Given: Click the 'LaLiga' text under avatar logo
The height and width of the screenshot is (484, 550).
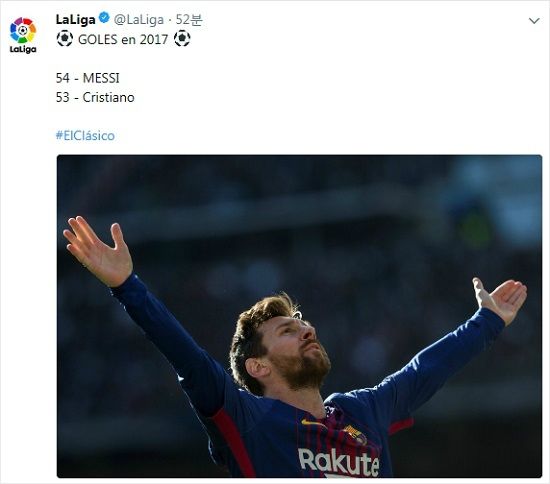Looking at the screenshot, I should coord(23,49).
